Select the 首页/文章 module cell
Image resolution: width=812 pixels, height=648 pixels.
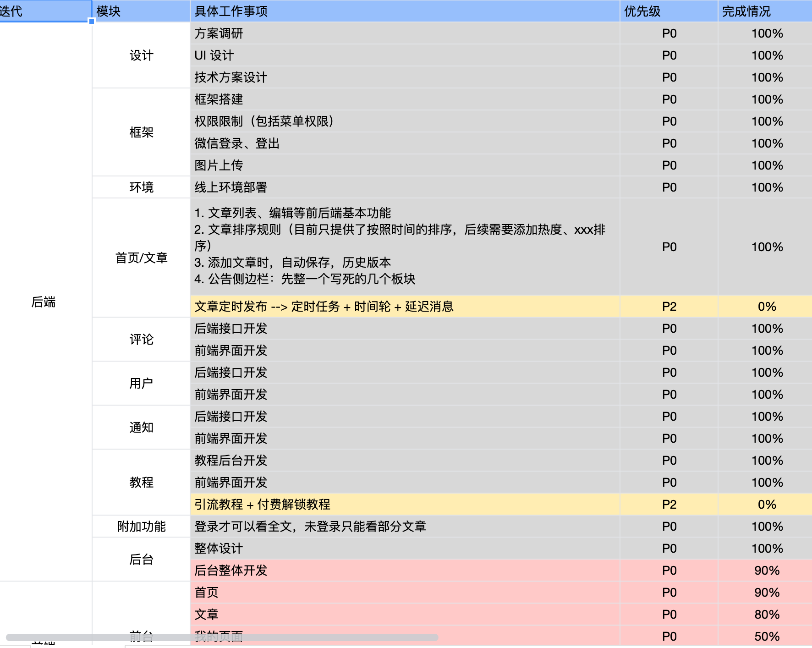[141, 258]
